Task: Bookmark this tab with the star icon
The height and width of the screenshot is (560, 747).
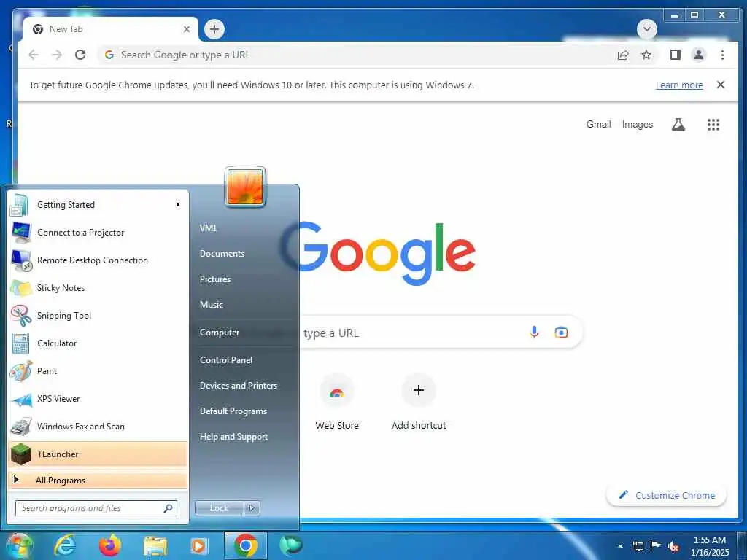Action: (x=646, y=55)
